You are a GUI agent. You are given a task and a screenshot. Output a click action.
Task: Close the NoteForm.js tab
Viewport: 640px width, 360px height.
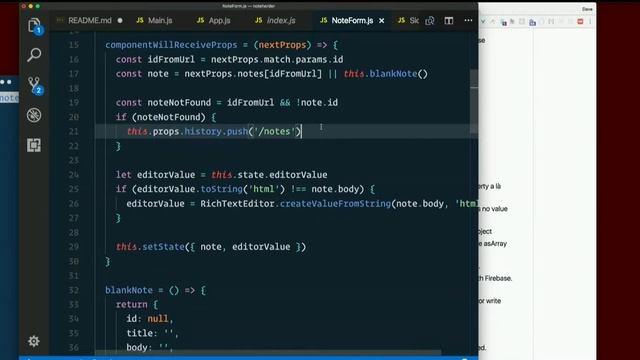pos(382,20)
